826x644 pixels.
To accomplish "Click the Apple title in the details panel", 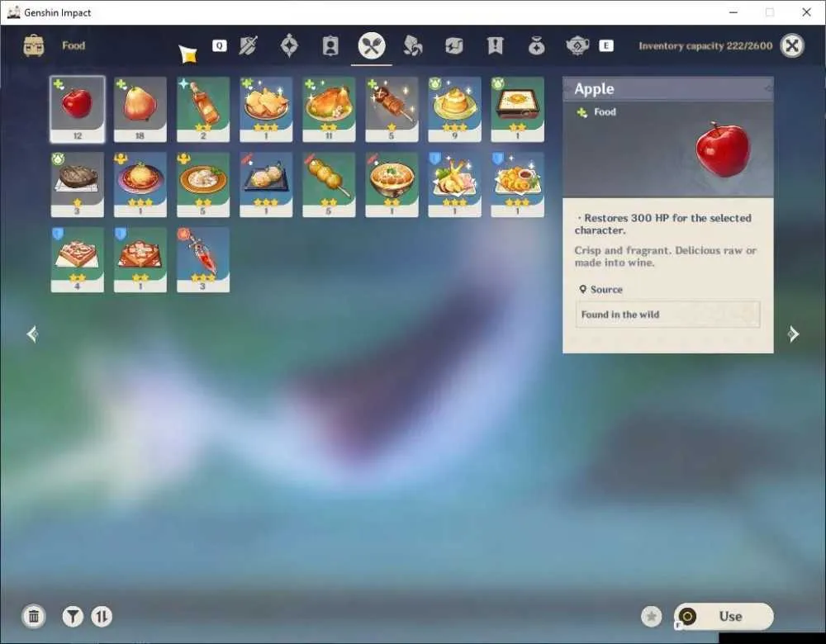I will [x=594, y=88].
